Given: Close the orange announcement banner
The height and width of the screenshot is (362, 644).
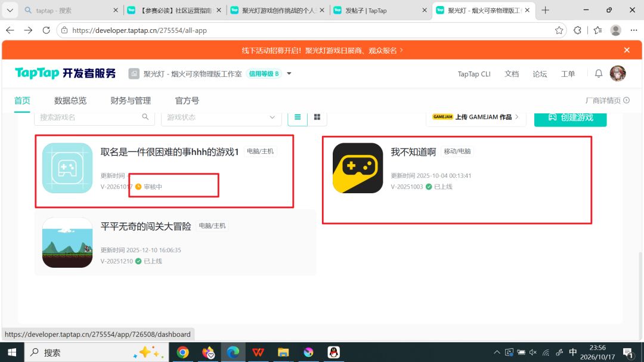Looking at the screenshot, I should click(627, 50).
